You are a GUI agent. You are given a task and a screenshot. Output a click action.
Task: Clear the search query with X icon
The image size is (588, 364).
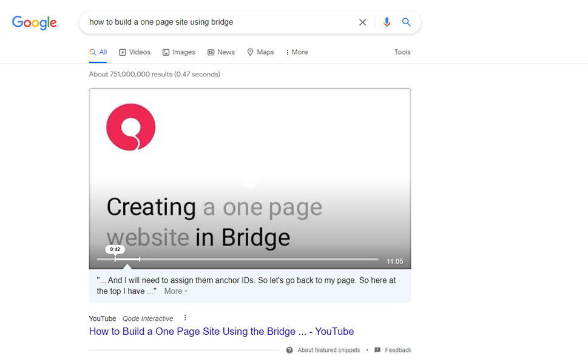(362, 22)
